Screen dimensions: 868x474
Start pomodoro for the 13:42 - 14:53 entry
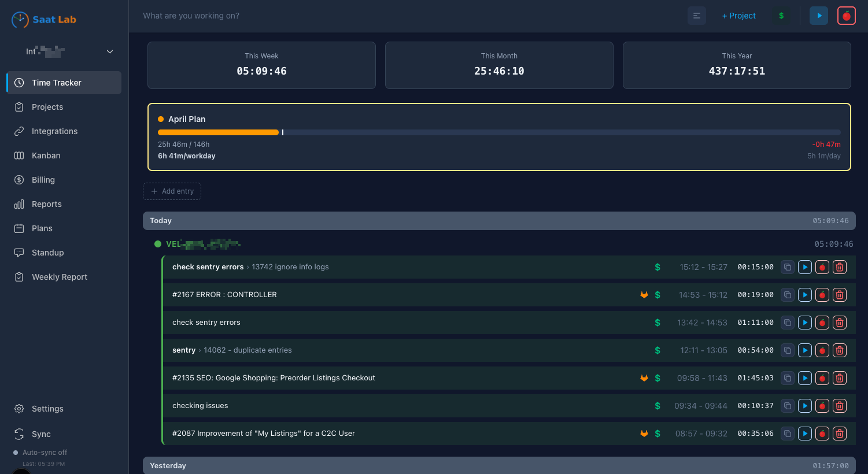click(x=822, y=323)
